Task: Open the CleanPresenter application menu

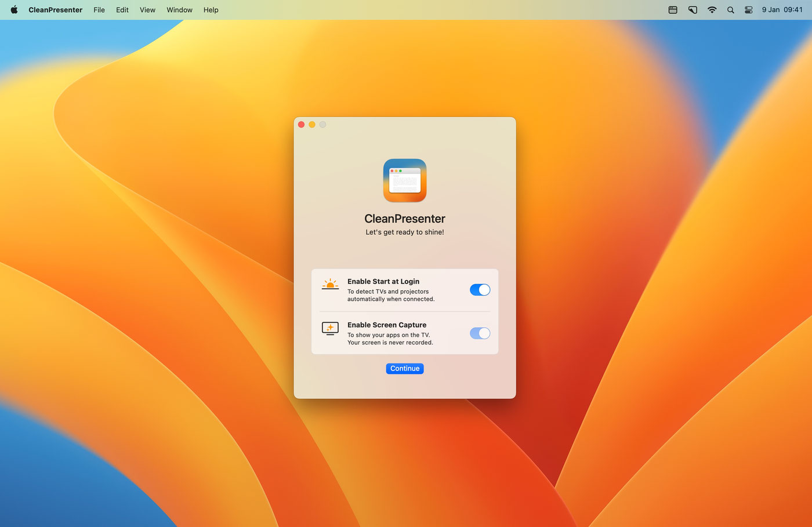Action: [x=56, y=10]
